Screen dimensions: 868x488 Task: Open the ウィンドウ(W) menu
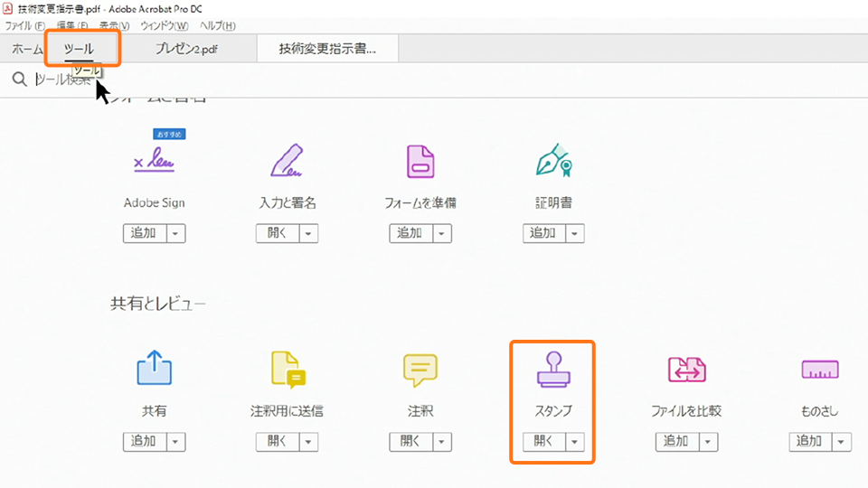[164, 25]
